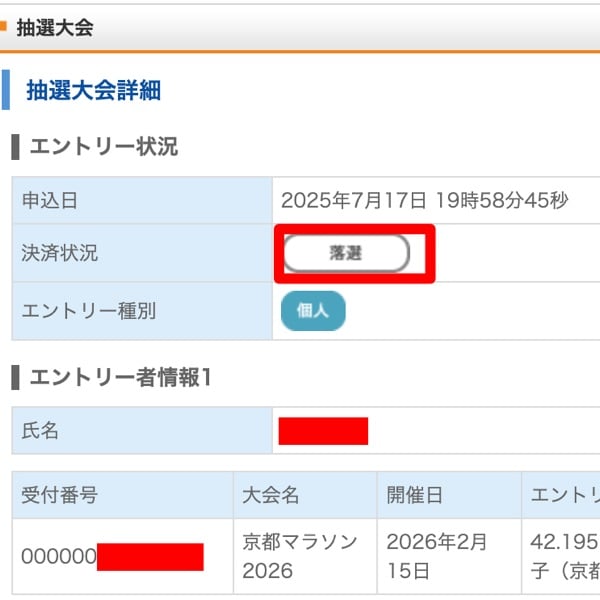Click the blue bar beside 抽選大会詳細
Image resolution: width=600 pixels, height=600 pixels.
click(x=6, y=90)
